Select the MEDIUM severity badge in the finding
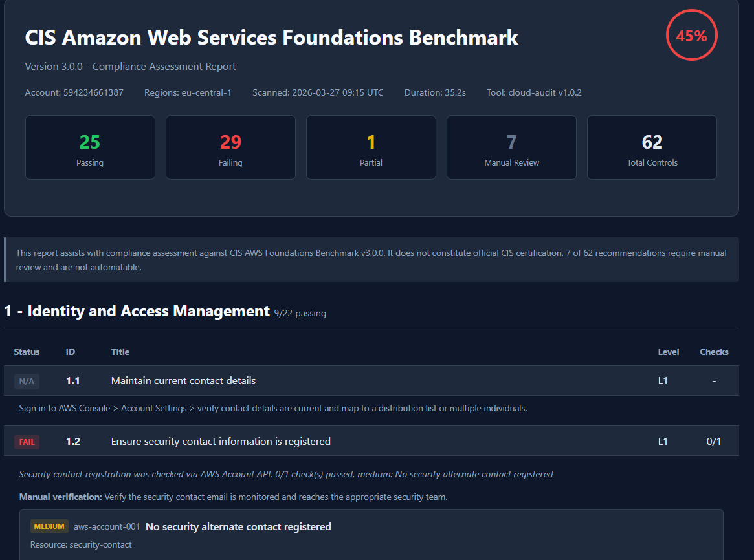Viewport: 754px width, 560px height. 49,526
